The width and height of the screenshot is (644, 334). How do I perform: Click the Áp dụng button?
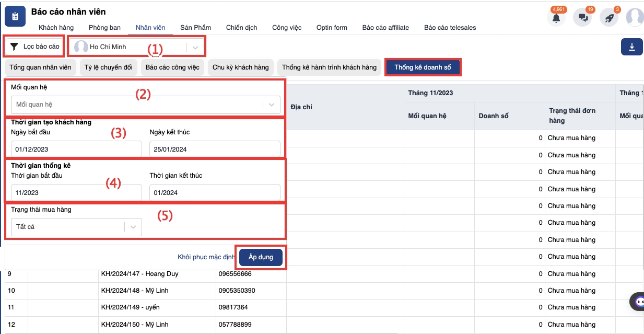point(261,258)
